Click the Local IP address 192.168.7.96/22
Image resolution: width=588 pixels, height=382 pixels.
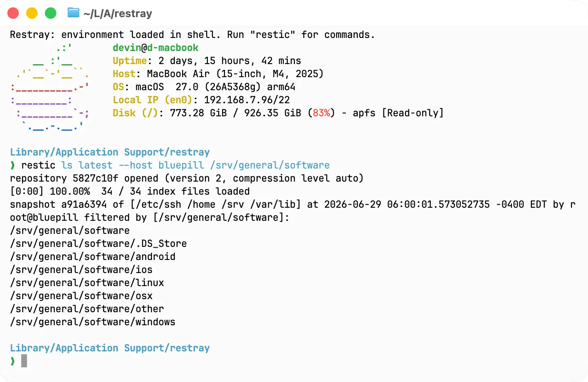(x=247, y=100)
